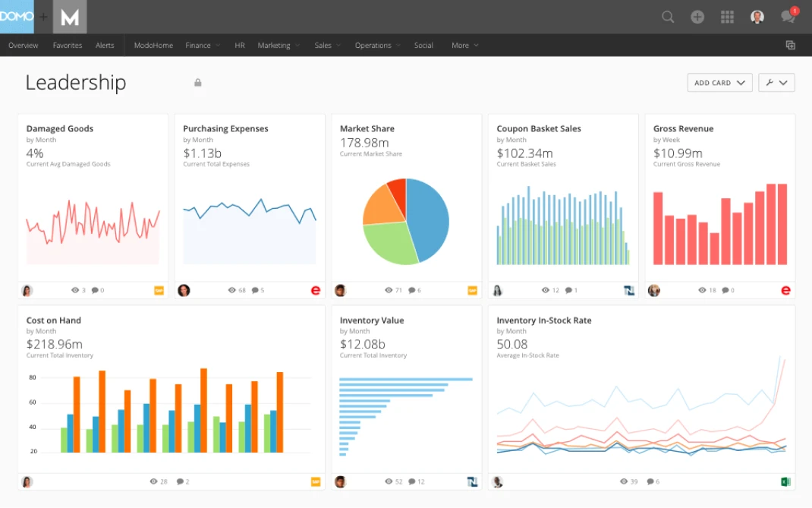
Task: Open Domo search with the magnifier icon
Action: coord(667,16)
